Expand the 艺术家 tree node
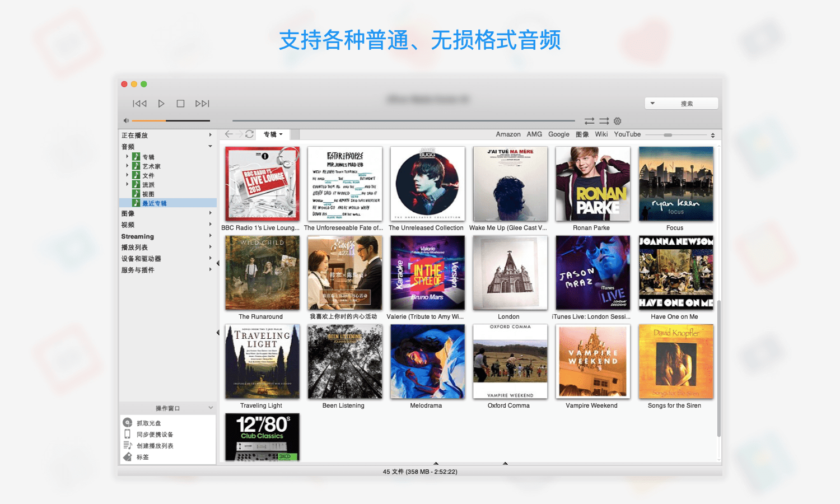This screenshot has width=840, height=504. click(127, 166)
